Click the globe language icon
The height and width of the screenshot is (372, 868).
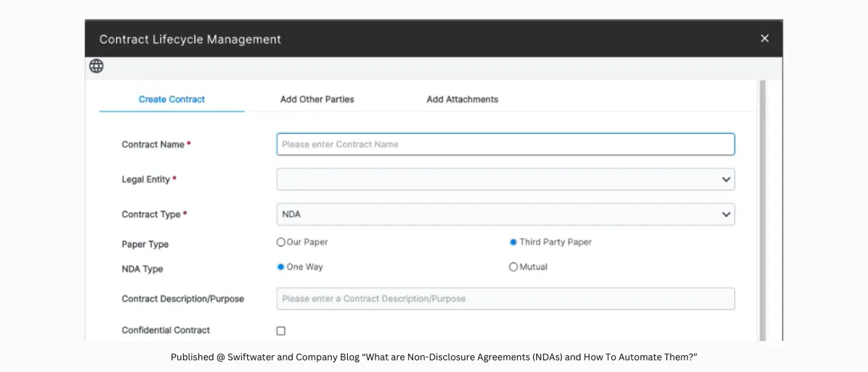96,66
